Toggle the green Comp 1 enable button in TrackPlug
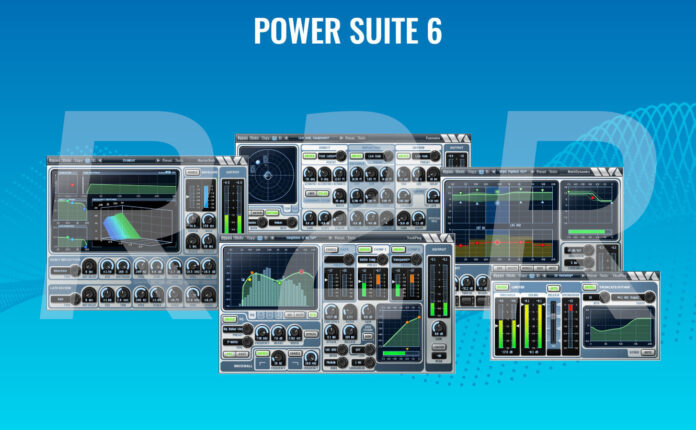The image size is (696, 430). pos(365,249)
